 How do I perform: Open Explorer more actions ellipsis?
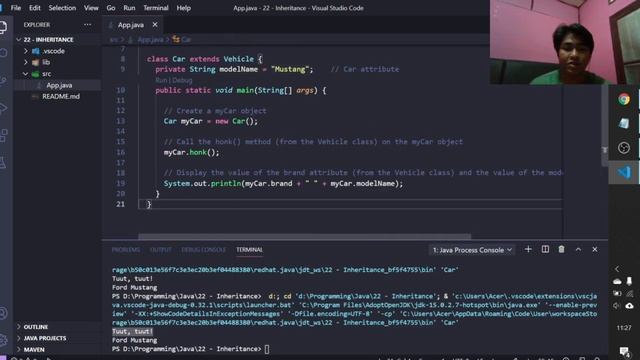coord(87,24)
